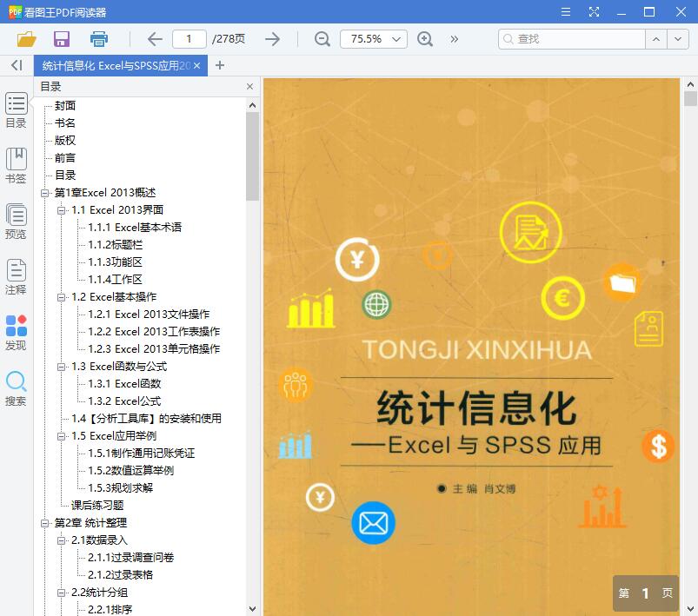This screenshot has height=616, width=698.
Task: Open 1.2.1 Excel 2013文件操作 section
Action: click(x=149, y=315)
